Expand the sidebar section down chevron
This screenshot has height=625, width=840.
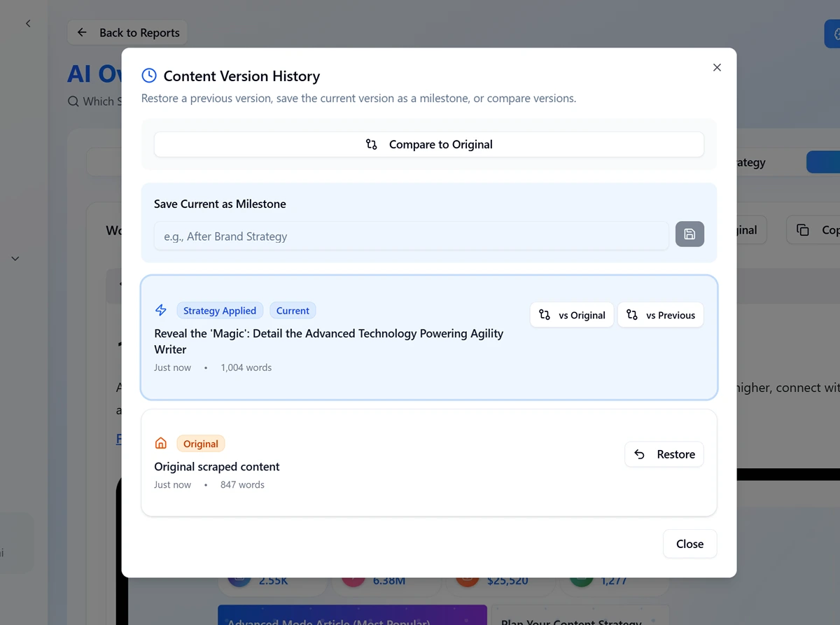[x=15, y=258]
